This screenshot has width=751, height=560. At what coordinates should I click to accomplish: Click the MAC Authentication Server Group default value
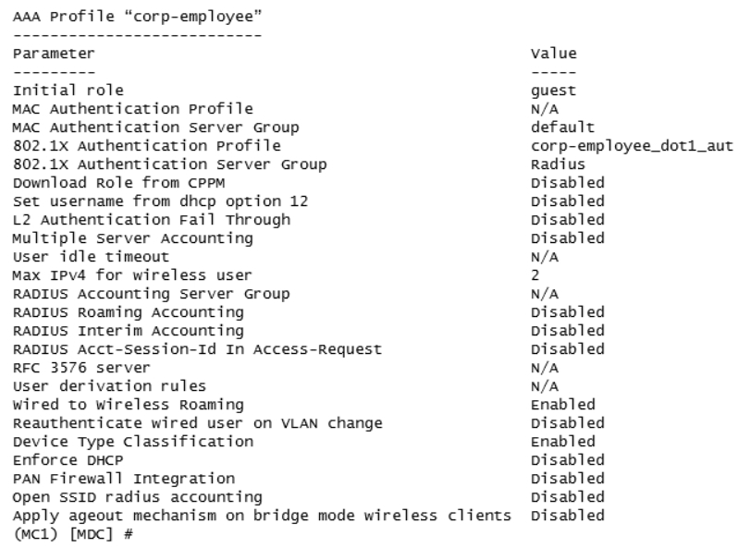click(x=562, y=128)
